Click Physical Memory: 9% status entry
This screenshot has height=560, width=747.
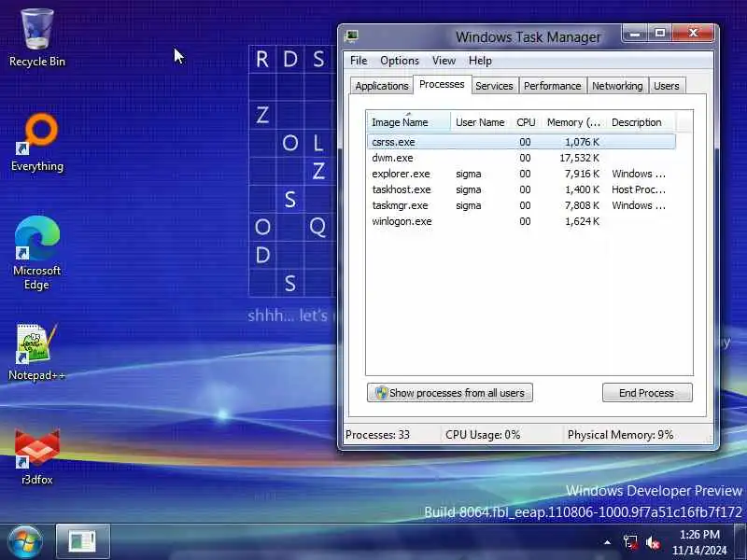point(620,435)
